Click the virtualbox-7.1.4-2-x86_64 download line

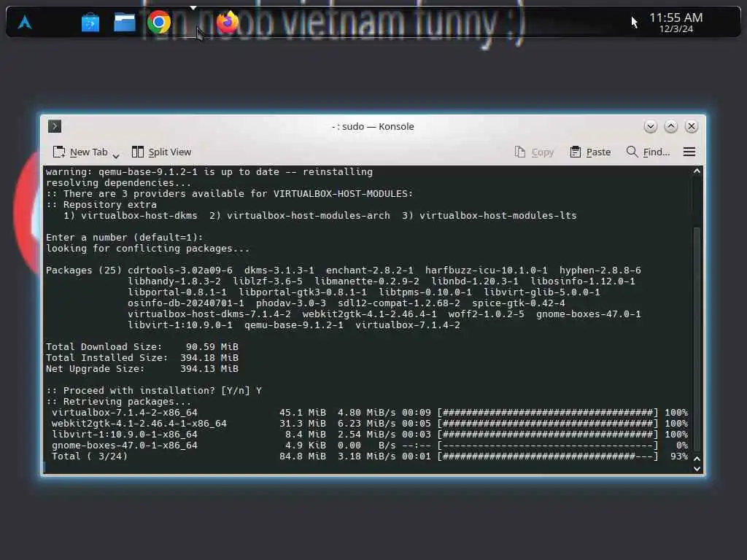tap(370, 413)
